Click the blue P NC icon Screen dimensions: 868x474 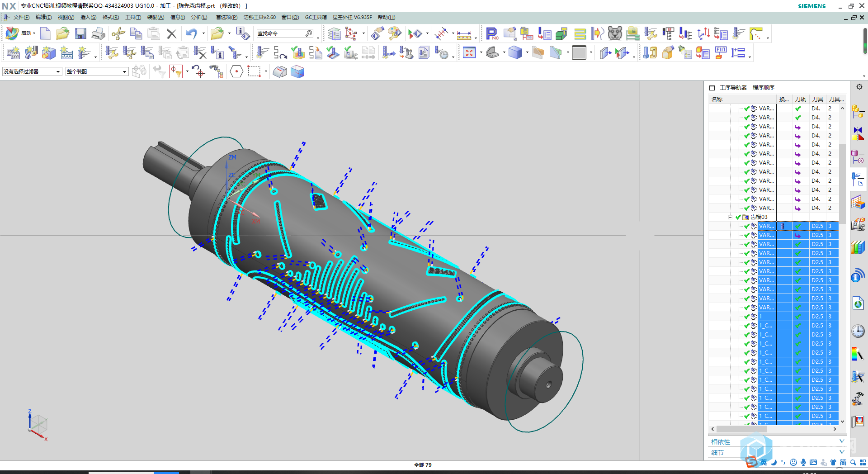492,33
